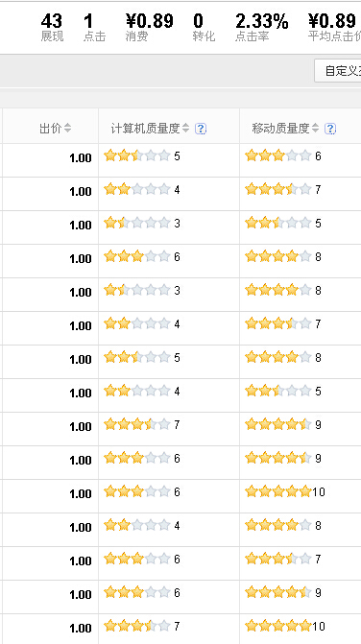Sort by 出价 column arrows
Image resolution: width=361 pixels, height=644 pixels.
67,129
